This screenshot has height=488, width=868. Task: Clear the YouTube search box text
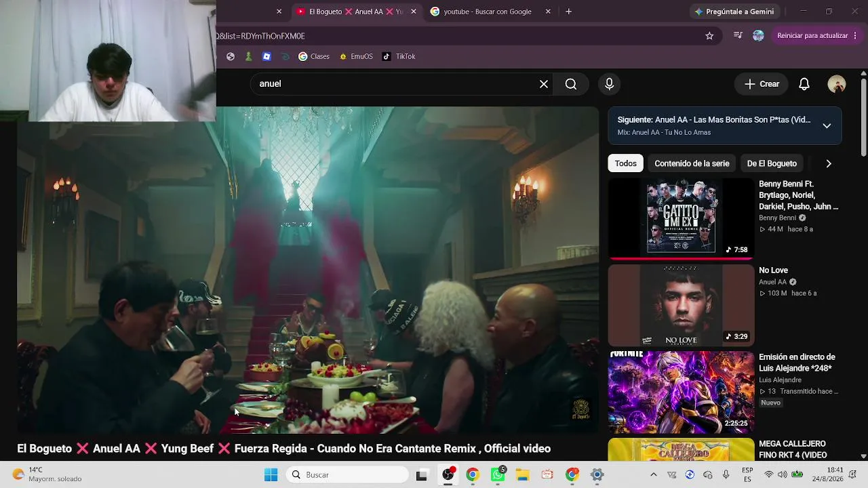click(543, 84)
